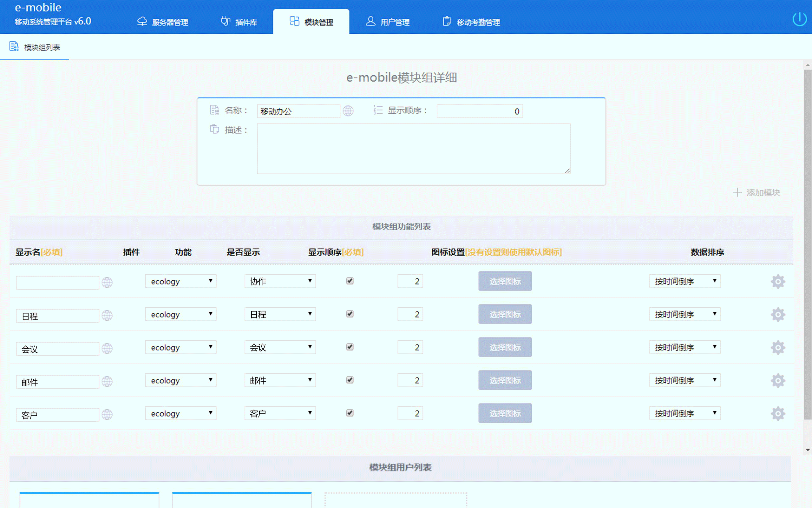Viewport: 812px width, 508px height.
Task: Open 按时间倒序 sort dropdown in 会议 row
Action: point(684,347)
